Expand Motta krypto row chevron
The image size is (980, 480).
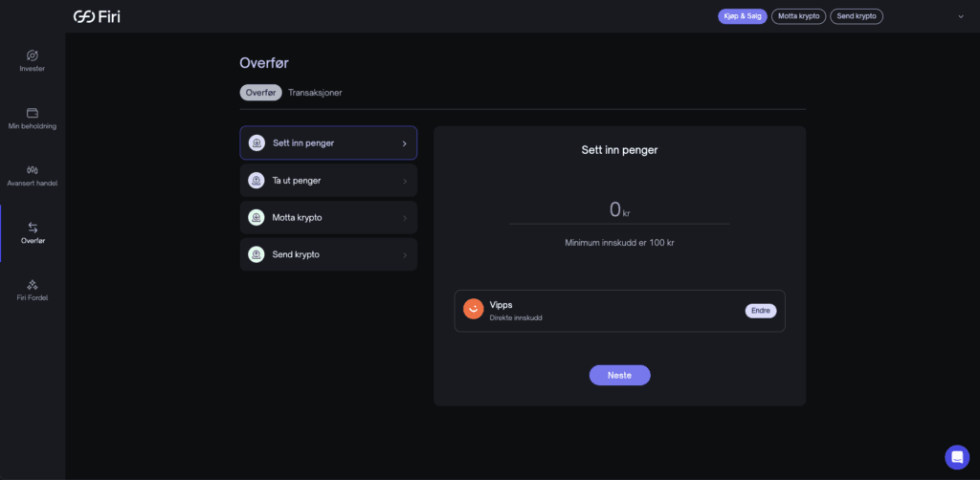pyautogui.click(x=404, y=218)
